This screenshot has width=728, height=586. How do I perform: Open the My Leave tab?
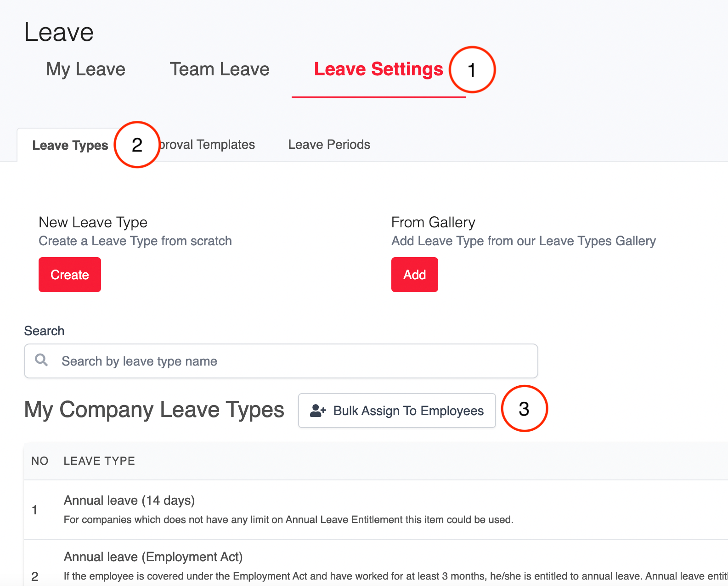pos(86,69)
